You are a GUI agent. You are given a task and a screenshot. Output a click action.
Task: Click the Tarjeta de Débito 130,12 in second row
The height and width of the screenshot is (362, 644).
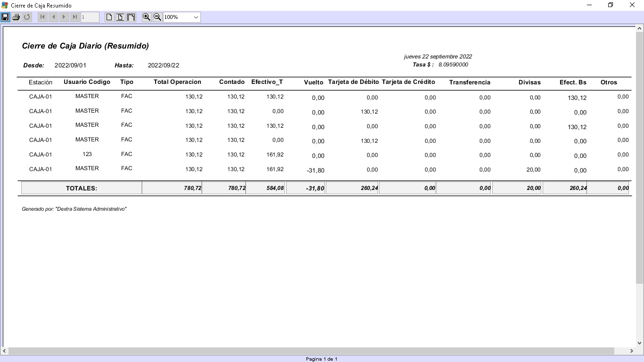369,112
